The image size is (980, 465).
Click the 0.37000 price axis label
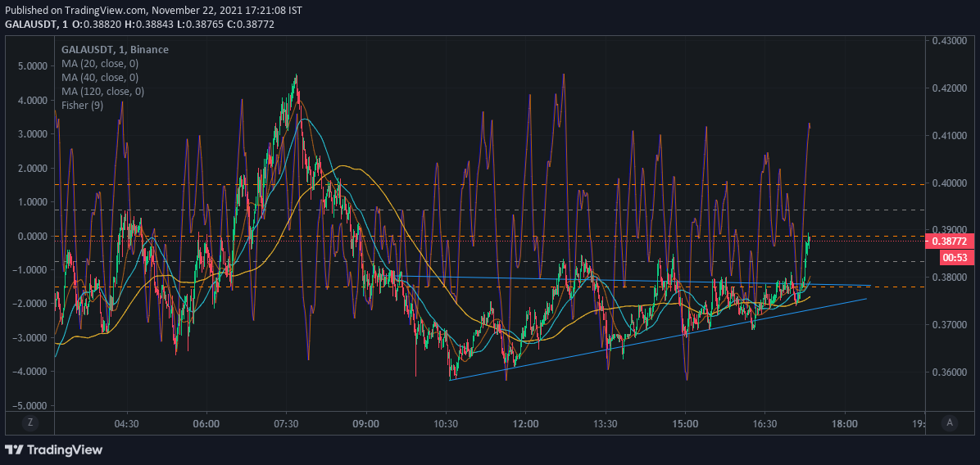click(x=950, y=324)
